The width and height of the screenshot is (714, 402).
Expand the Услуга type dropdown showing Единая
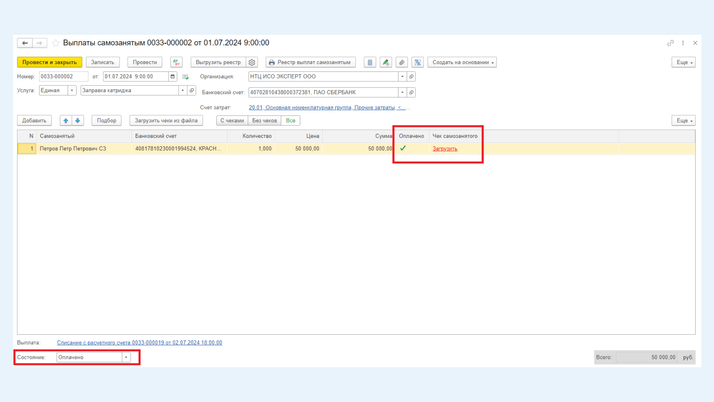[x=72, y=91]
